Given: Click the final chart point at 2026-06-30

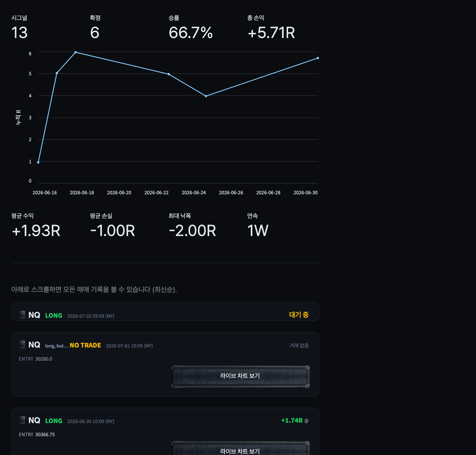Looking at the screenshot, I should tap(318, 58).
